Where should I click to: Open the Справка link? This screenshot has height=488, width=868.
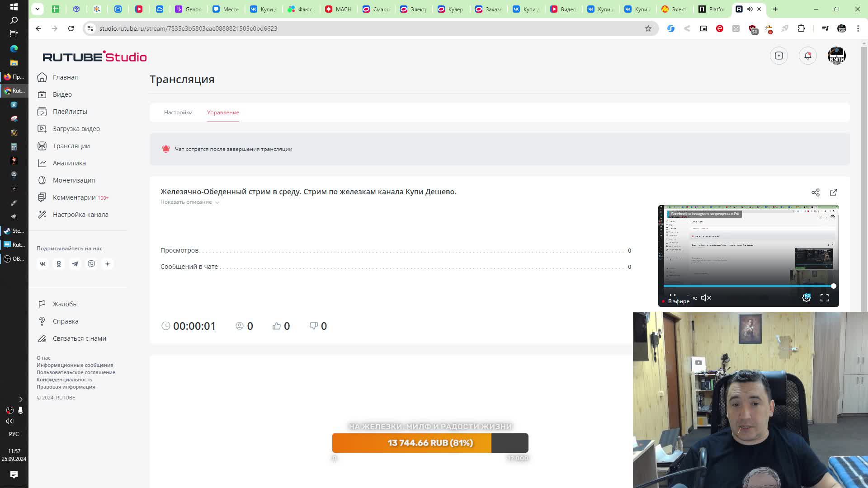coord(65,321)
